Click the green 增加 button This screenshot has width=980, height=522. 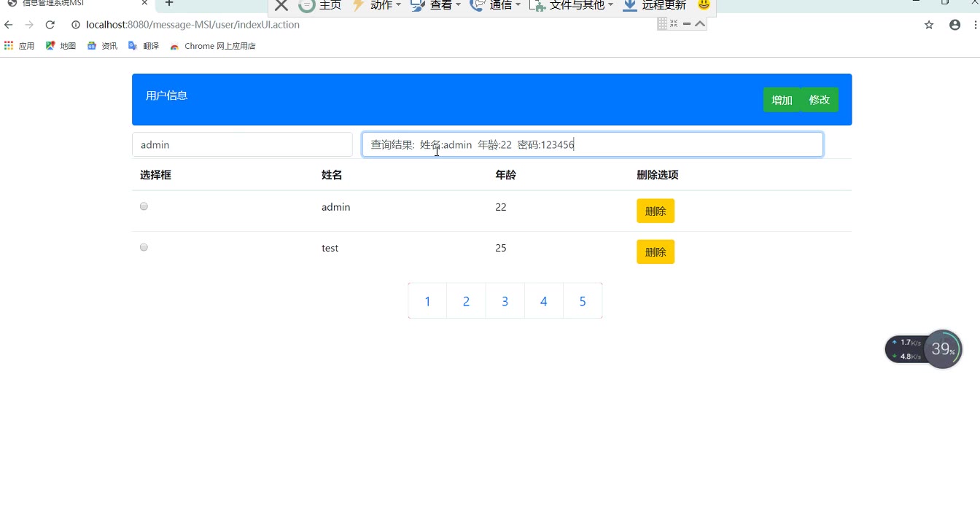782,100
